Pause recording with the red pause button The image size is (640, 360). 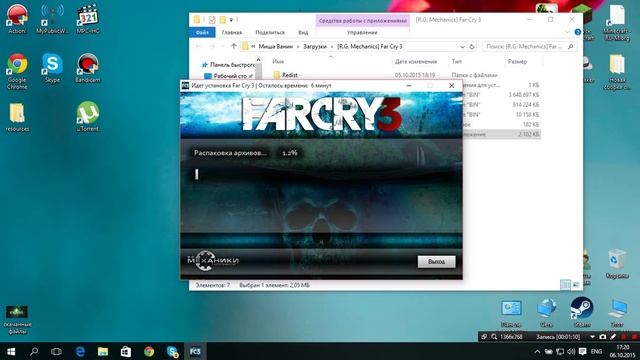[624, 337]
